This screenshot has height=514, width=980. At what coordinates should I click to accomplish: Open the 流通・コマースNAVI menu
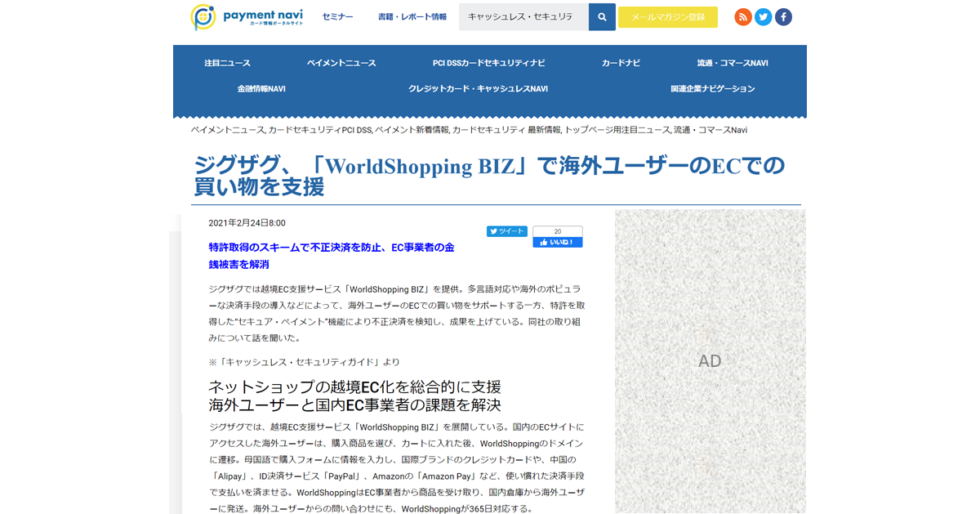tap(733, 63)
